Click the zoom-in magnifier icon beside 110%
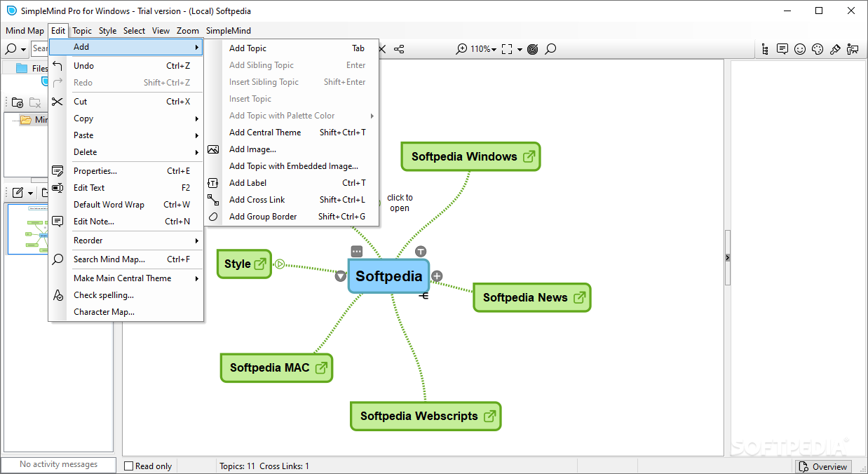Viewport: 868px width, 474px height. point(461,49)
